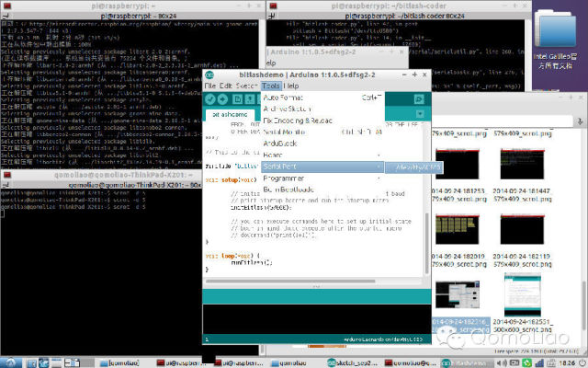Screen dimensions: 588x368
Task: Choose Auto Format from Tools menu
Action: (x=322, y=98)
